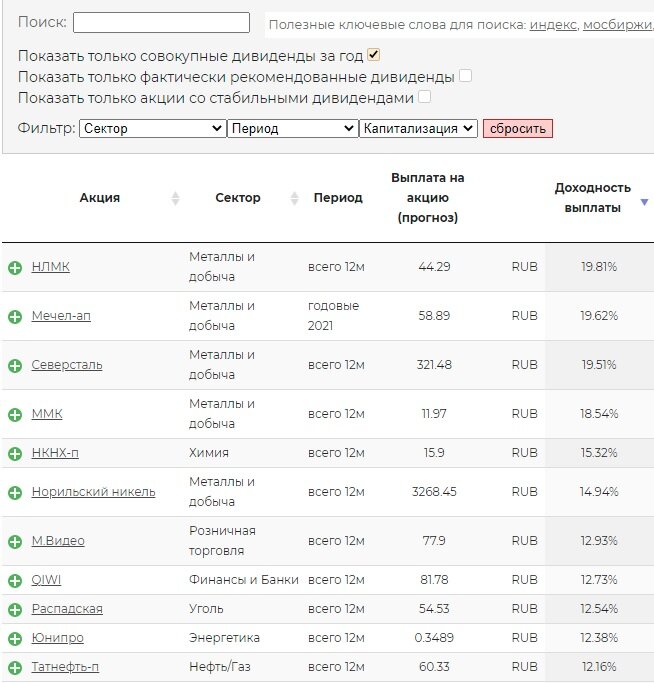Expand the М.Видео row with green plus
Viewport: 654px width, 683px height.
click(x=15, y=541)
